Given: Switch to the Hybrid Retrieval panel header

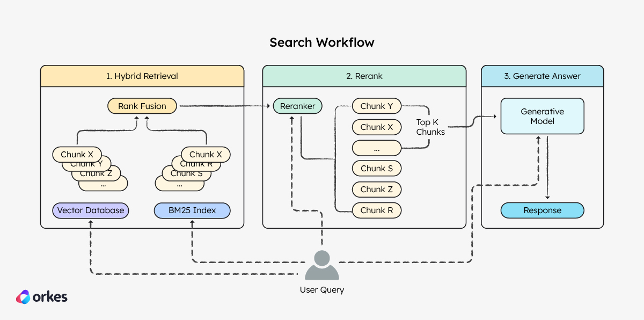Looking at the screenshot, I should pos(142,76).
